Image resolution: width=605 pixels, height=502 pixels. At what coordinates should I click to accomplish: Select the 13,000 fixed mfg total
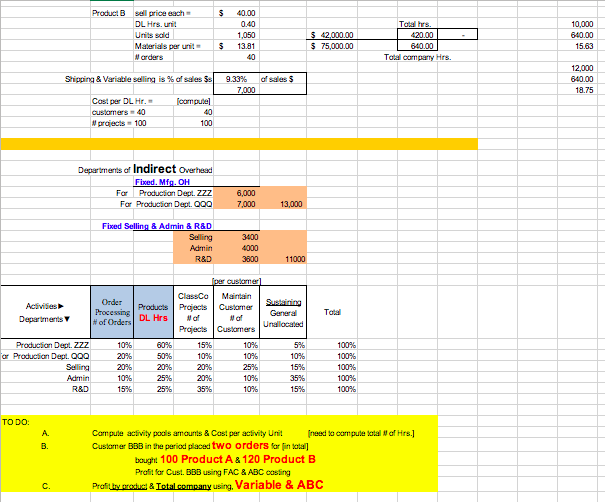(291, 204)
